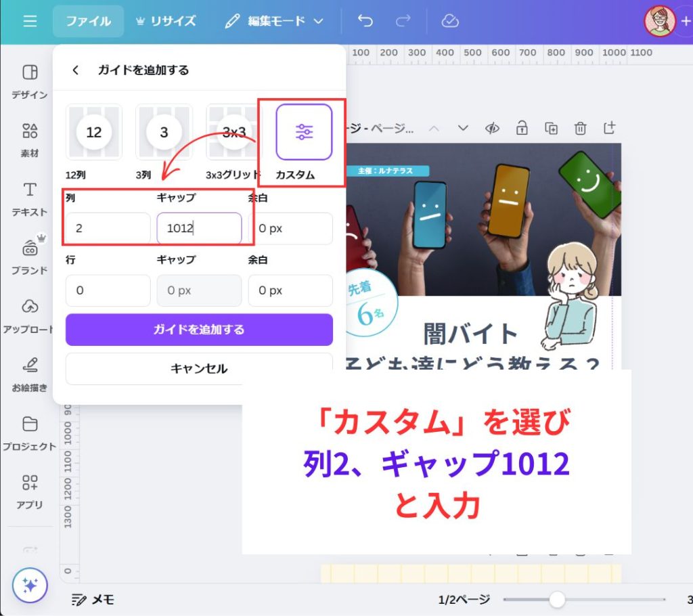This screenshot has height=616, width=693.
Task: Click the キャンセル button
Action: (199, 369)
